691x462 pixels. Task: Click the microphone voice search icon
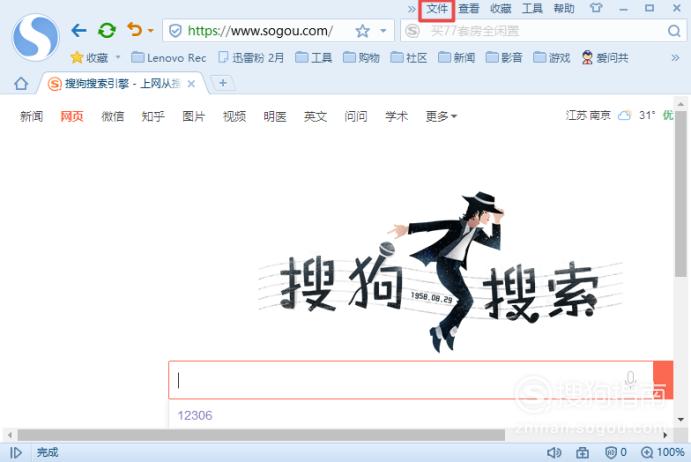[631, 379]
